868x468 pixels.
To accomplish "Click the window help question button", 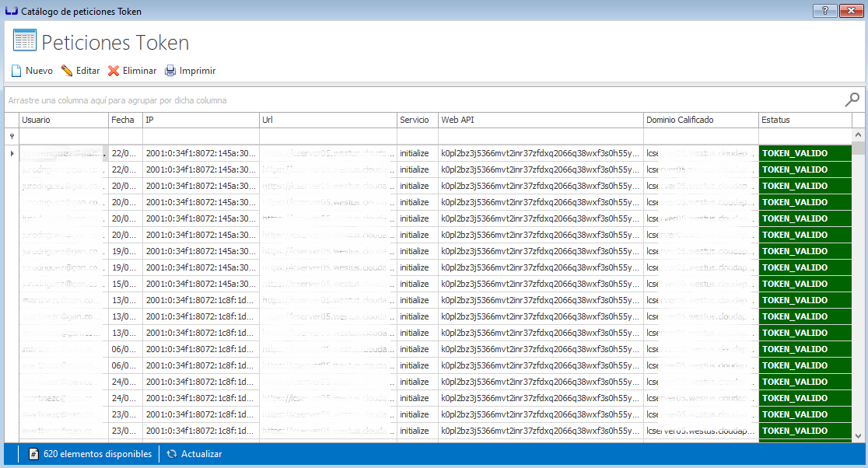I will click(824, 11).
